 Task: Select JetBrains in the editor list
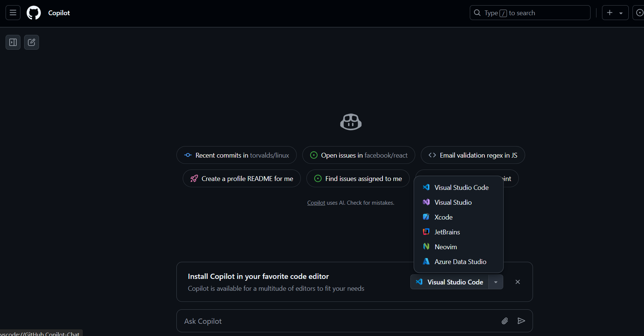(x=459, y=232)
